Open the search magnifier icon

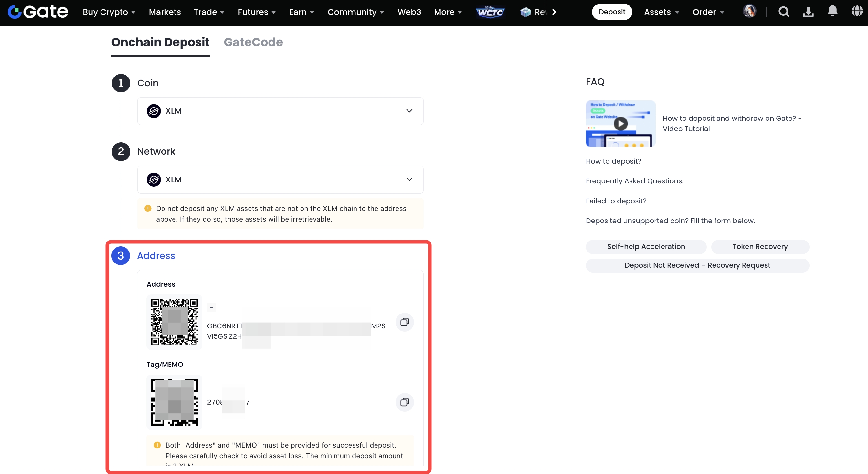pos(784,12)
